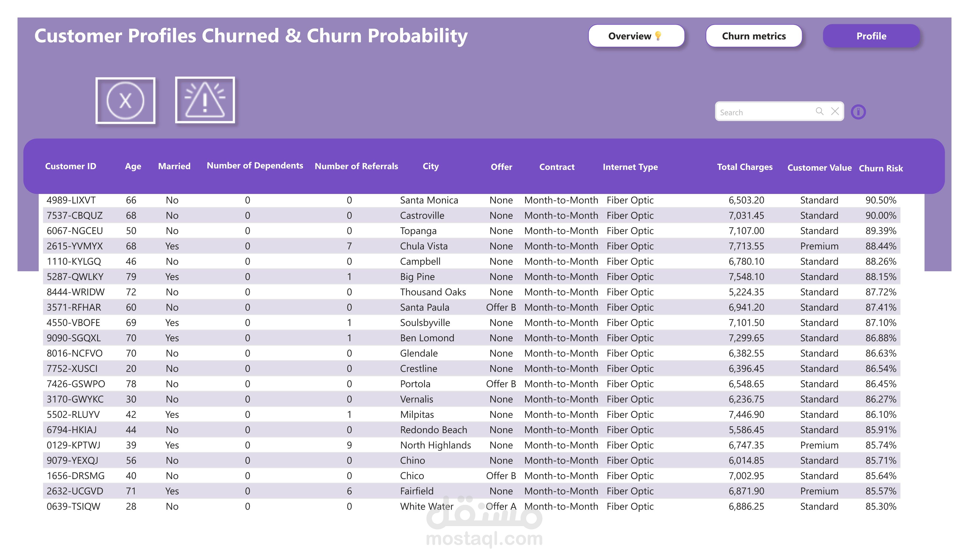Sort by Contract column header
969x560 pixels.
click(557, 167)
